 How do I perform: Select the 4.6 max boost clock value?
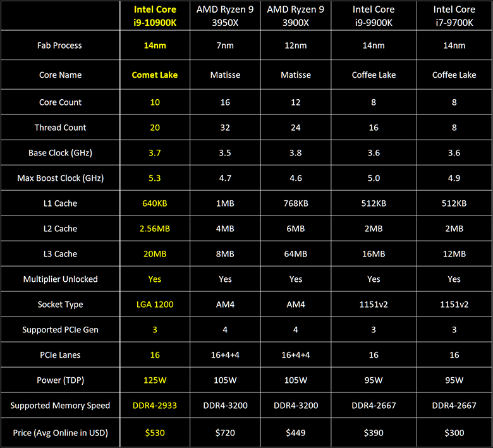coord(296,178)
